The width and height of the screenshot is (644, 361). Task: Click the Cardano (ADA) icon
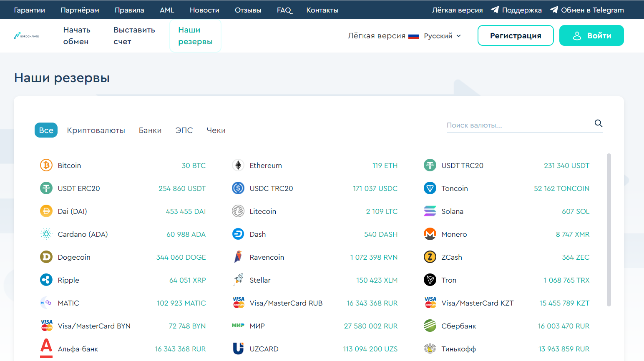click(46, 234)
